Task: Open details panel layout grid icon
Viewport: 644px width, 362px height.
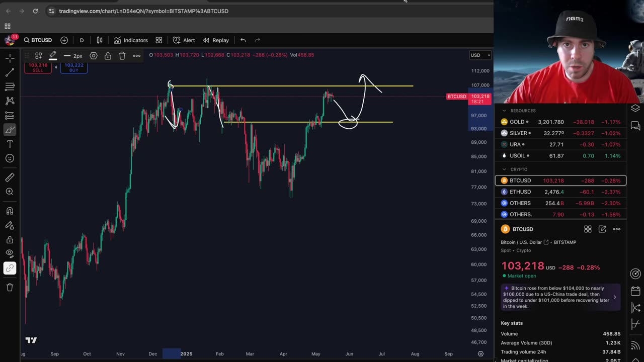Action: click(588, 229)
